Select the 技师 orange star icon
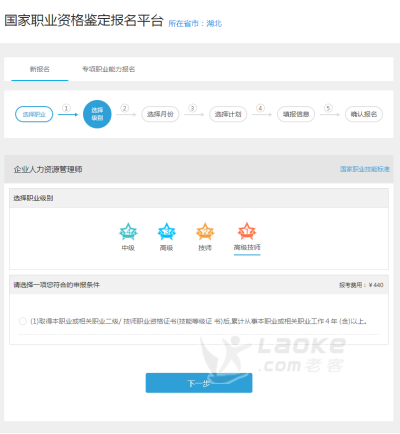Screen dimensions: 400x434 [x=205, y=231]
